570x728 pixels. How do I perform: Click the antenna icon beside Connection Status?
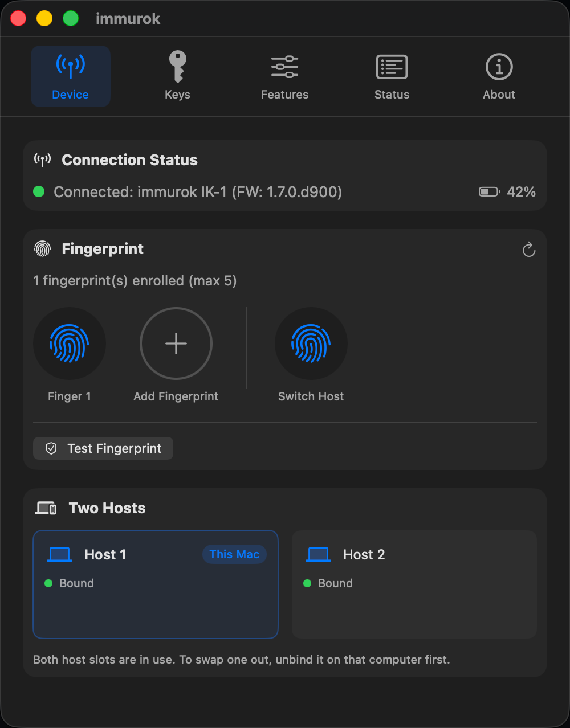click(42, 160)
